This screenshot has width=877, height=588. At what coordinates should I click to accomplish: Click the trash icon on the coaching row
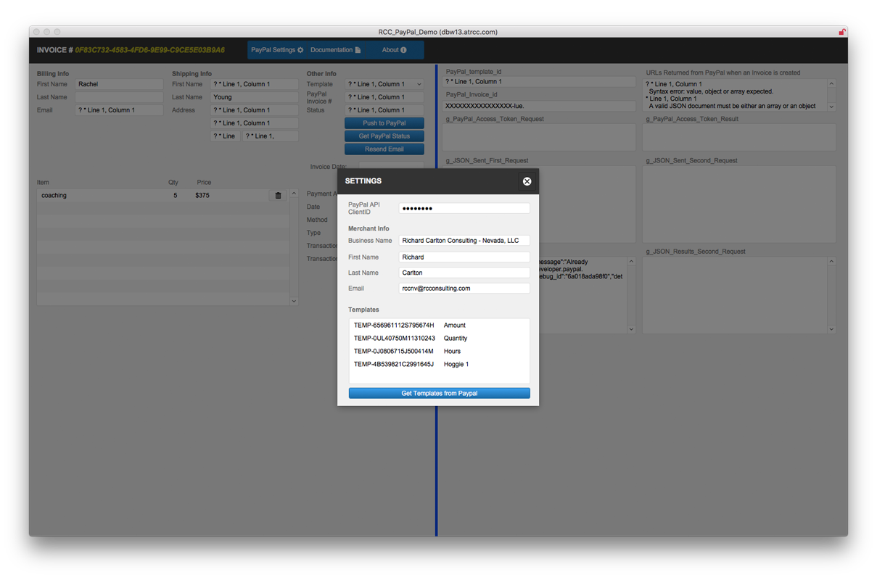click(278, 196)
